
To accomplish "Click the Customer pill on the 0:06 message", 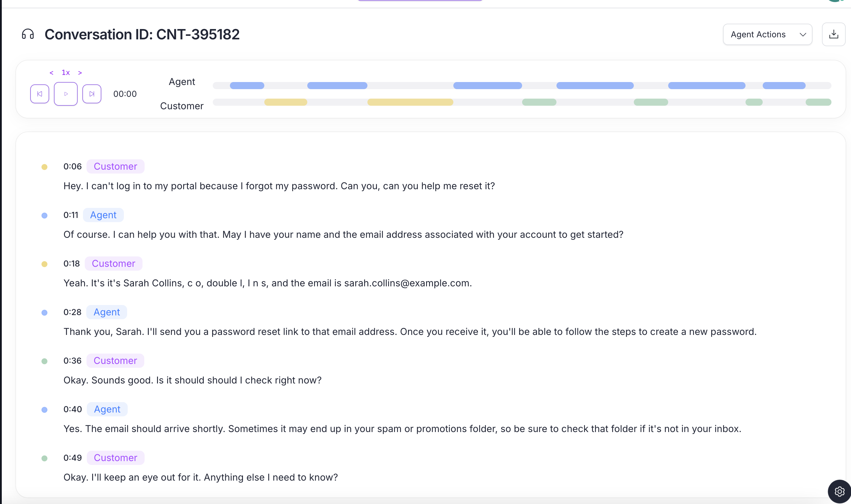I will (x=115, y=166).
